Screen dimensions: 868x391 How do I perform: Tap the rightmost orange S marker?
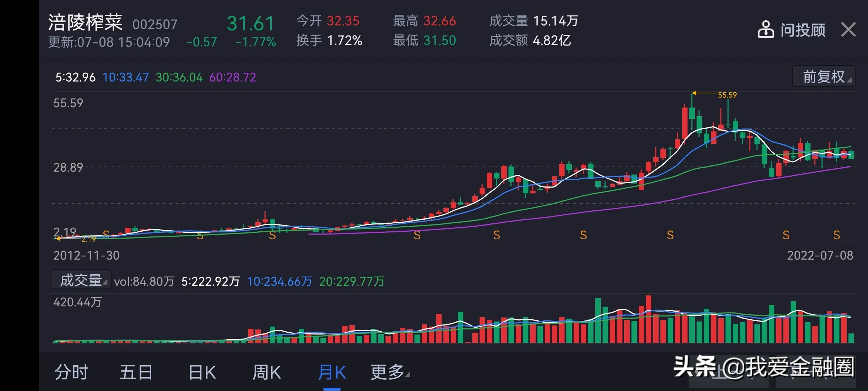(x=837, y=235)
